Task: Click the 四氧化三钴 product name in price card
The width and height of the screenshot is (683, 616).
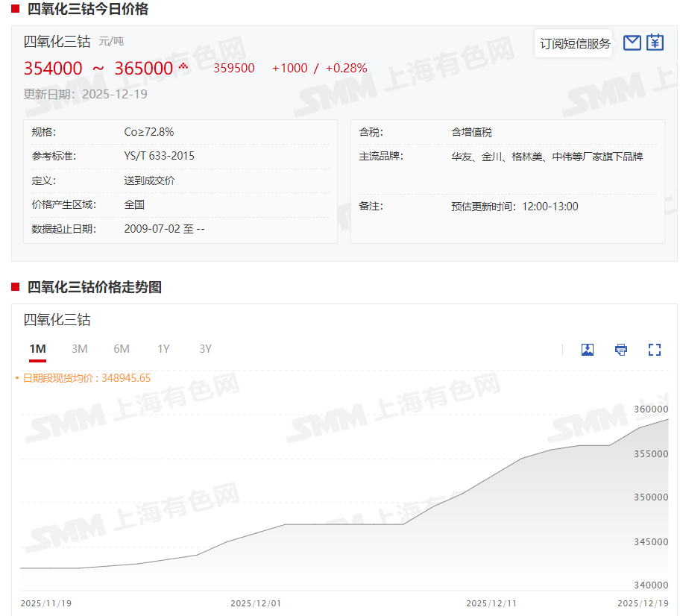Action: pos(57,41)
